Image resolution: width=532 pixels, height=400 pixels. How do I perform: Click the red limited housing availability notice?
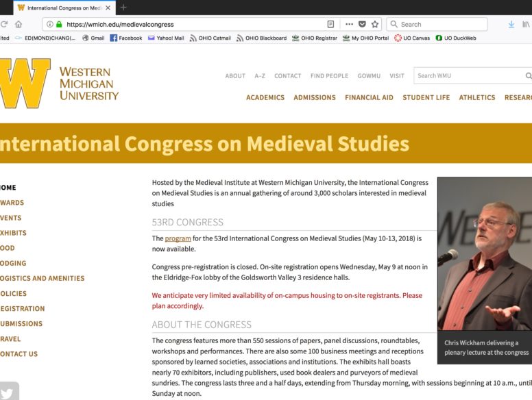(x=287, y=301)
